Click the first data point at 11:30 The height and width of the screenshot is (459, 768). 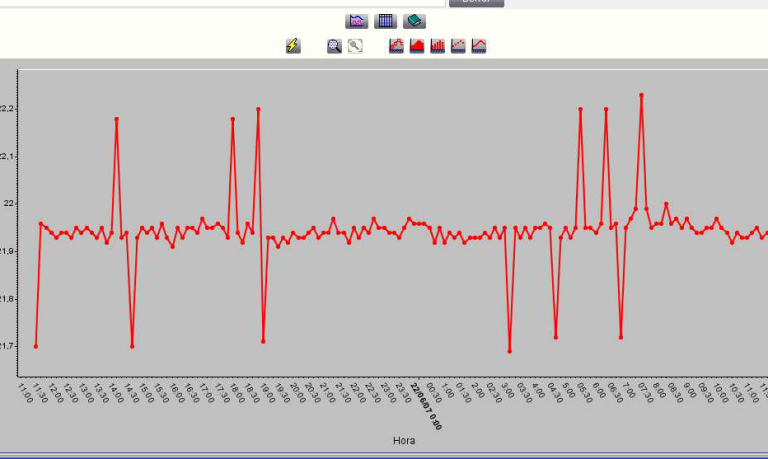(x=36, y=346)
